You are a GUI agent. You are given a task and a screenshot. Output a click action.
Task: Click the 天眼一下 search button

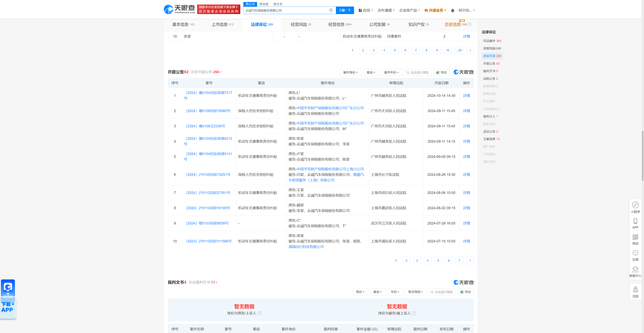[345, 10]
